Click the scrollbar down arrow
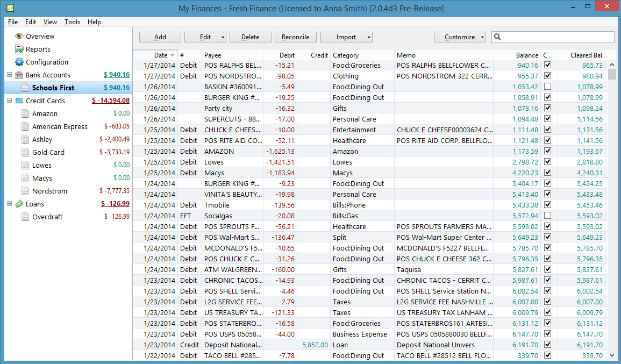This screenshot has width=621, height=364. coord(612,356)
